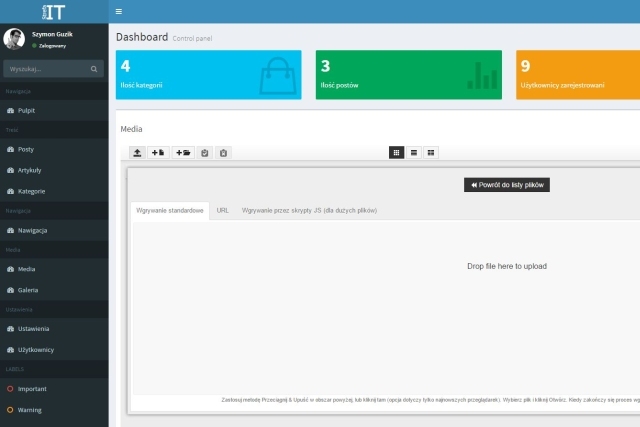Viewport: 640px width, 427px height.
Task: Click the Szymon Guzik user name
Action: click(x=52, y=34)
